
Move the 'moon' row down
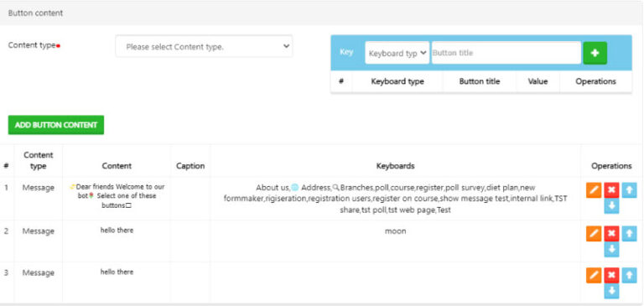tap(611, 249)
